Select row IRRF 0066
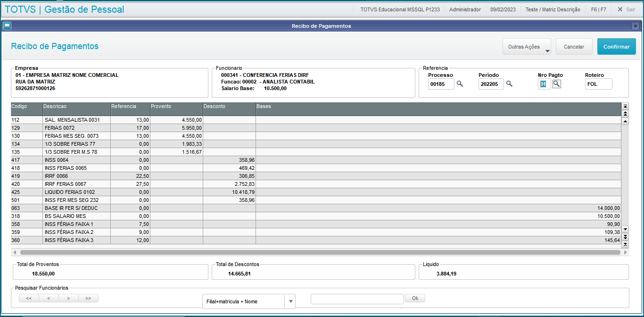644x317 pixels. 316,176
